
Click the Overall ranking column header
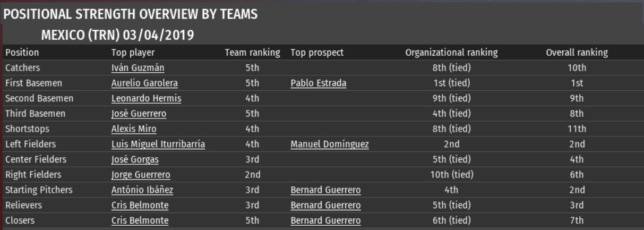click(577, 53)
